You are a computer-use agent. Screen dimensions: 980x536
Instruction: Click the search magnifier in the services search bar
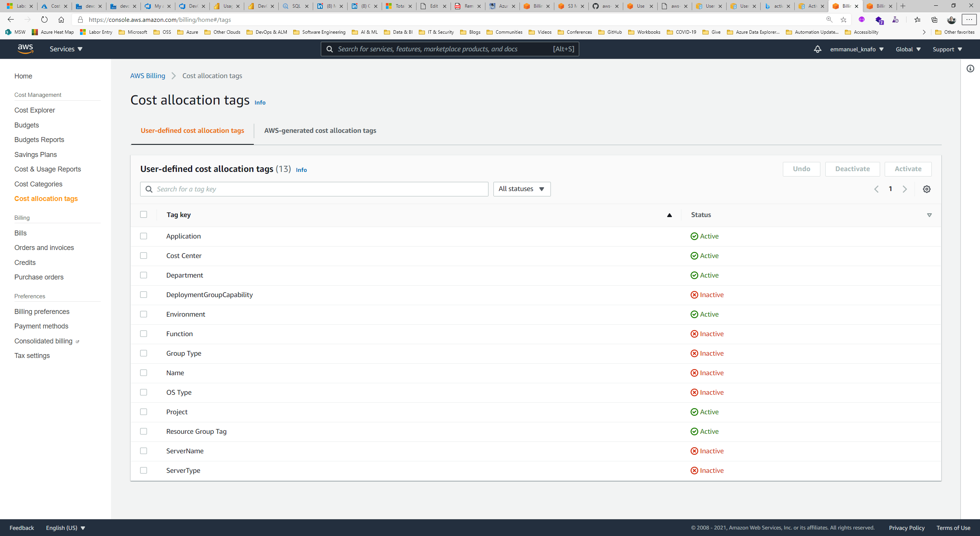330,49
